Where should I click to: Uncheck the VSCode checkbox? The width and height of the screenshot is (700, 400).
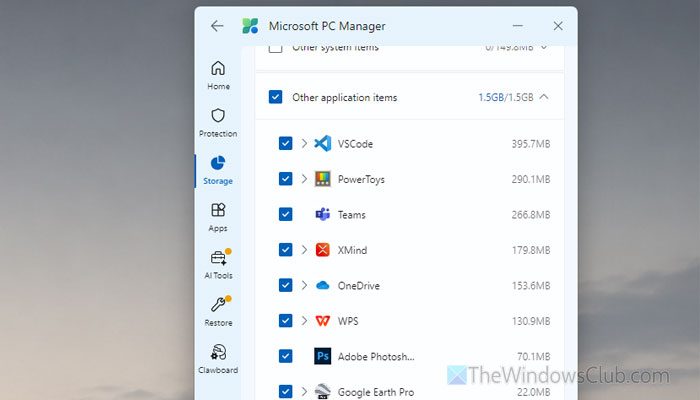click(x=286, y=144)
